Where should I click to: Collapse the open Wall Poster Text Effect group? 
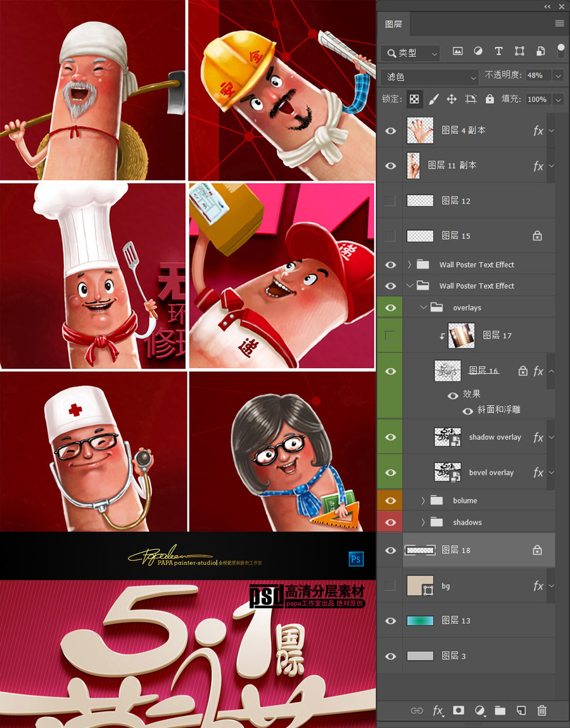point(409,286)
